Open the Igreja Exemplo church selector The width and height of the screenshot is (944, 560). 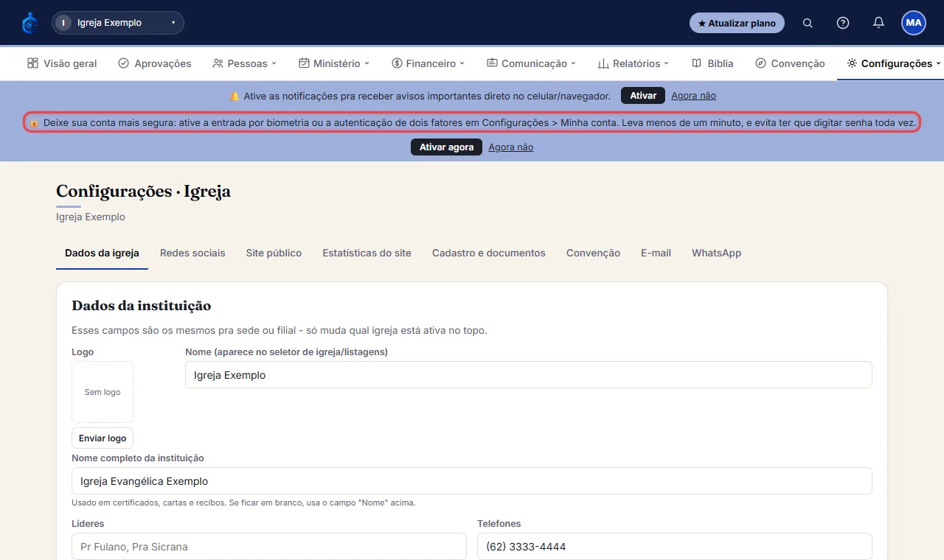click(x=118, y=23)
